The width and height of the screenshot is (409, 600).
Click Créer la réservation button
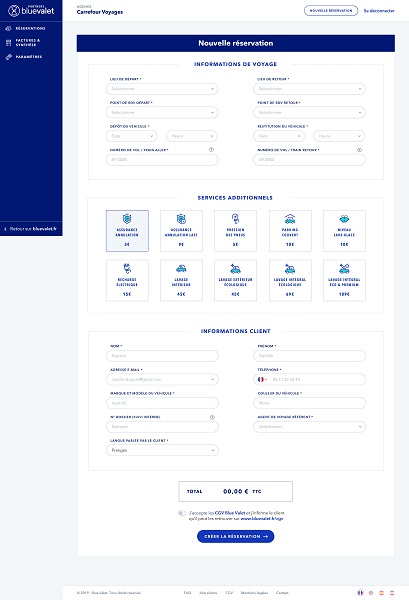pos(235,536)
